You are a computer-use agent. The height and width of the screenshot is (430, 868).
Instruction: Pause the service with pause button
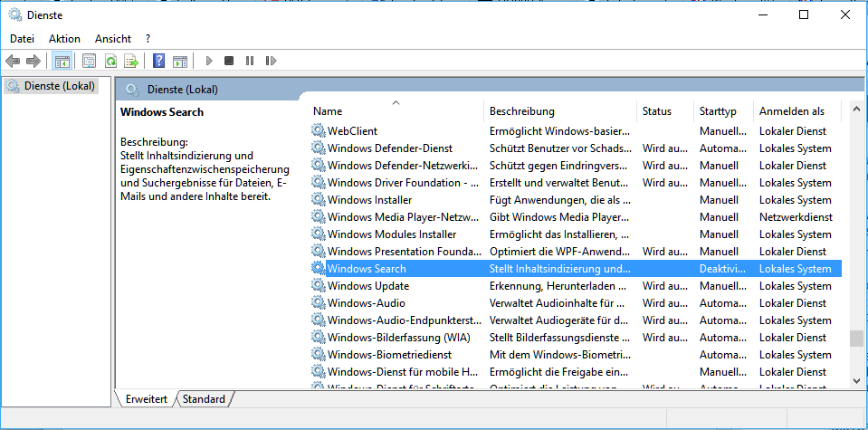tap(250, 61)
